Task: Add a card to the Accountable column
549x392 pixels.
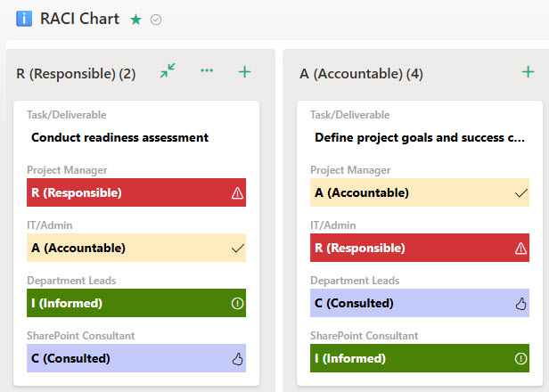Action: (x=528, y=72)
